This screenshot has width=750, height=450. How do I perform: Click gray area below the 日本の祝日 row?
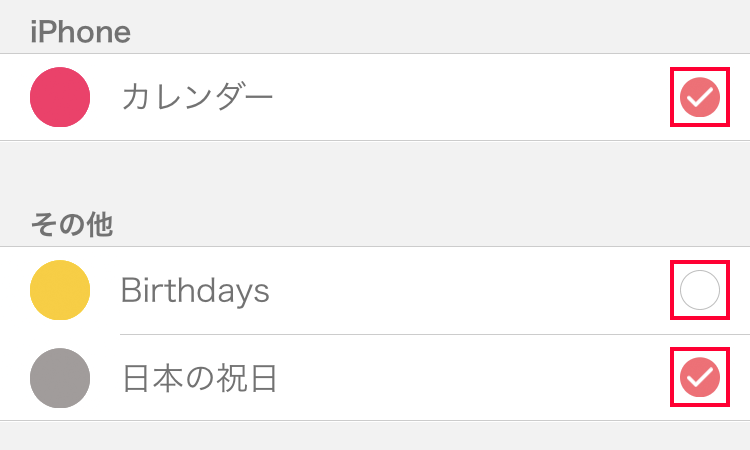point(375,436)
